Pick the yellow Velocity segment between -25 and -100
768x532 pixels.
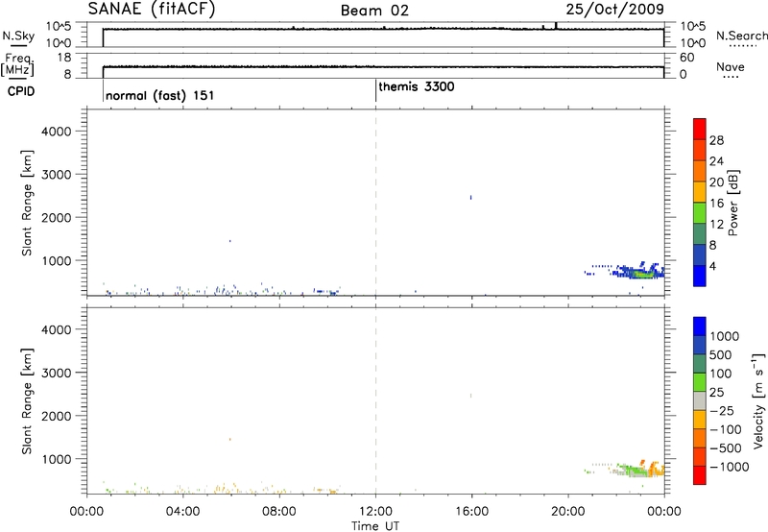tap(700, 419)
